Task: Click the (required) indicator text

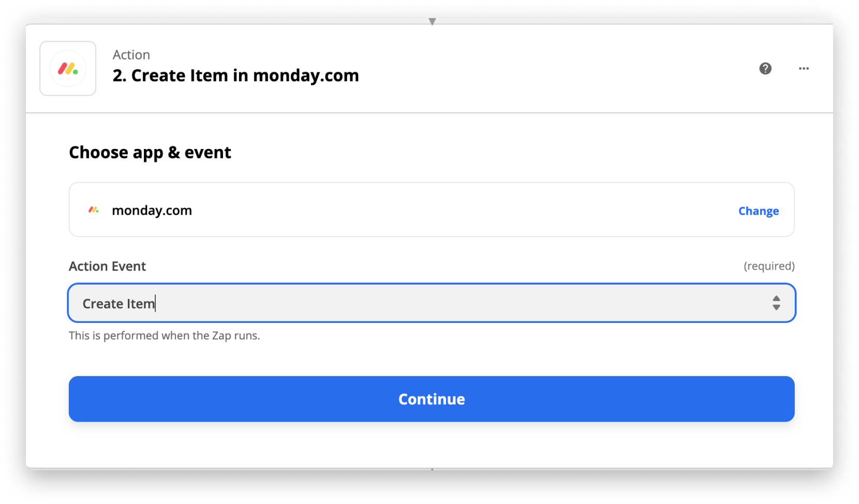Action: click(769, 266)
